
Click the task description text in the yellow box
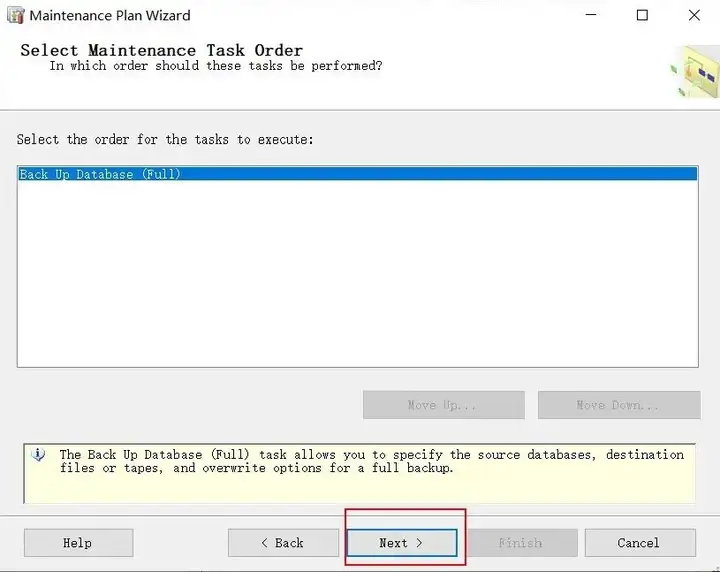370,461
